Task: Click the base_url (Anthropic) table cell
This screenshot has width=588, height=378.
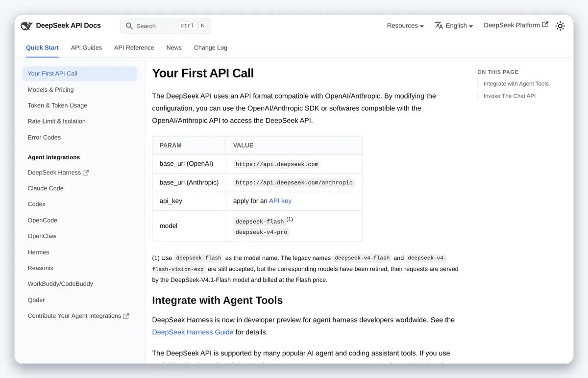Action: click(189, 182)
